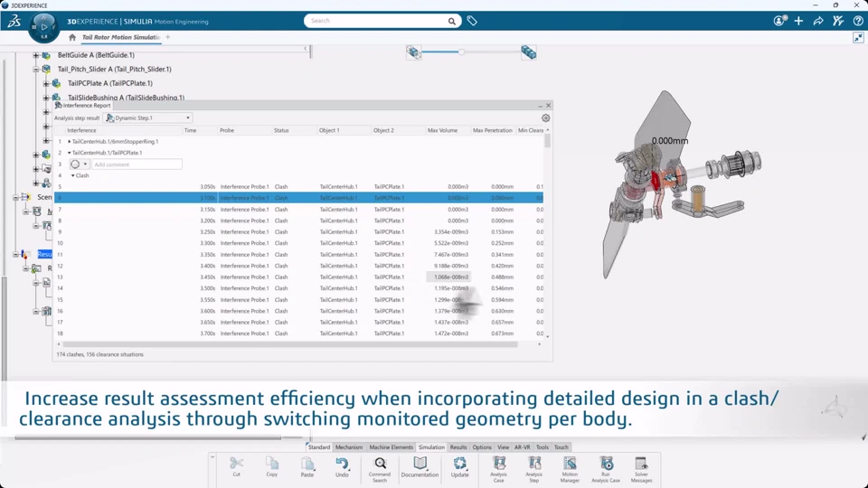Image resolution: width=868 pixels, height=488 pixels.
Task: Run Analysis Case from toolbar
Action: [606, 469]
